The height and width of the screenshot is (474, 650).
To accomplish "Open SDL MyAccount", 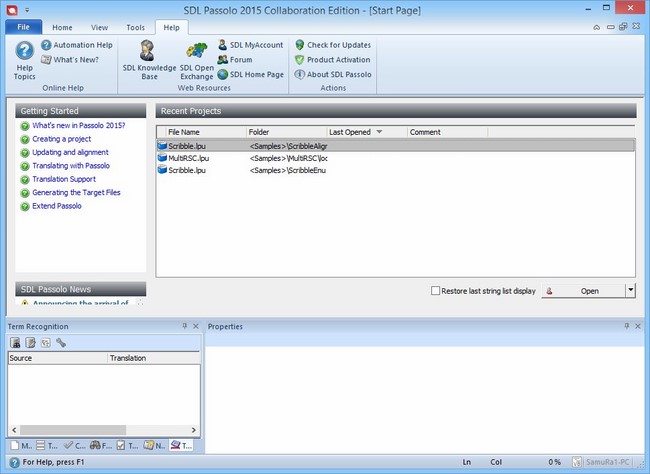I will [x=250, y=45].
